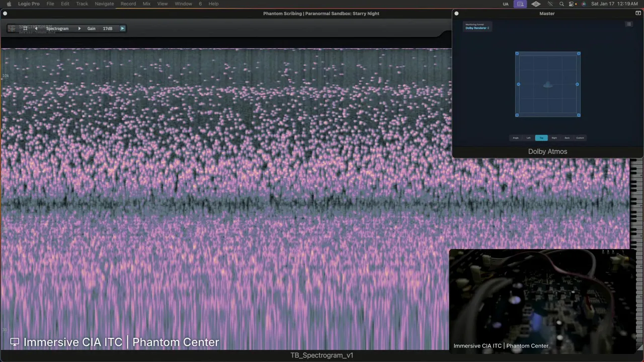
Task: Open the Record menu
Action: [128, 4]
